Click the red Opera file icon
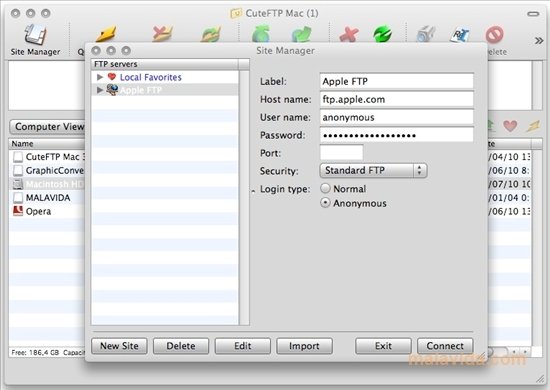This screenshot has height=390, width=550. tap(18, 211)
